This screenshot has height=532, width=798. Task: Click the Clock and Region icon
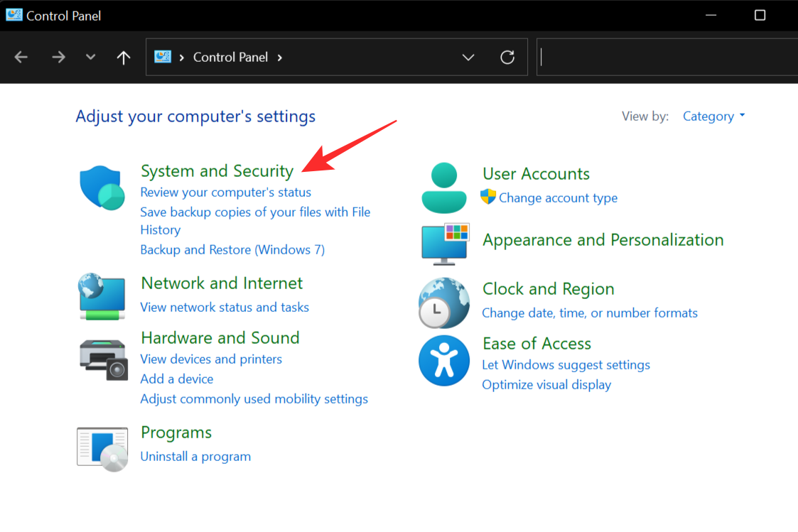tap(444, 303)
